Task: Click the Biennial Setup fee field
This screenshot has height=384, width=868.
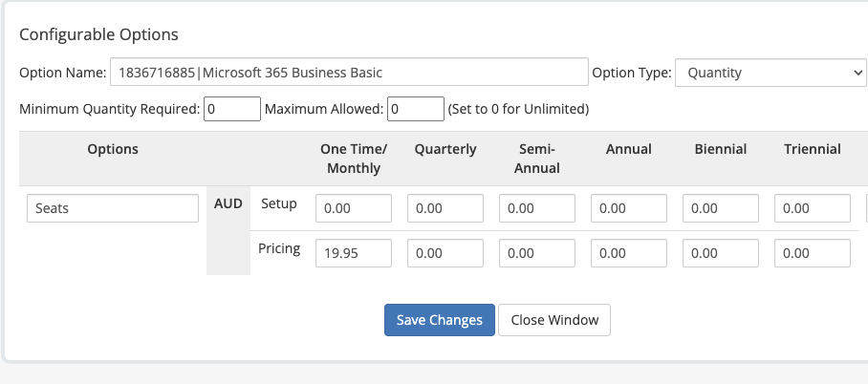Action: pos(721,208)
